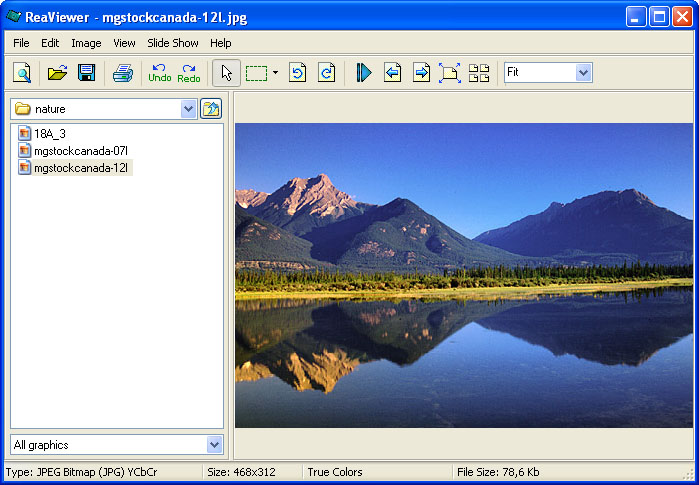Click the ReaViewer title bar icon
This screenshot has height=485, width=699.
click(x=13, y=17)
